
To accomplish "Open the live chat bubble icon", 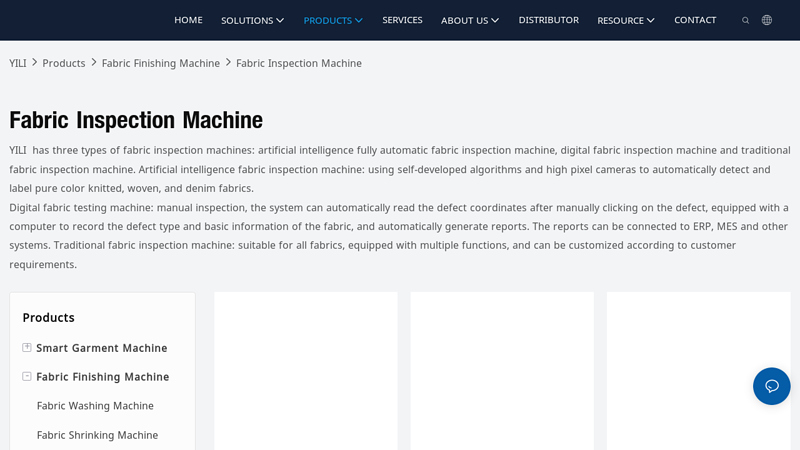I will 771,386.
